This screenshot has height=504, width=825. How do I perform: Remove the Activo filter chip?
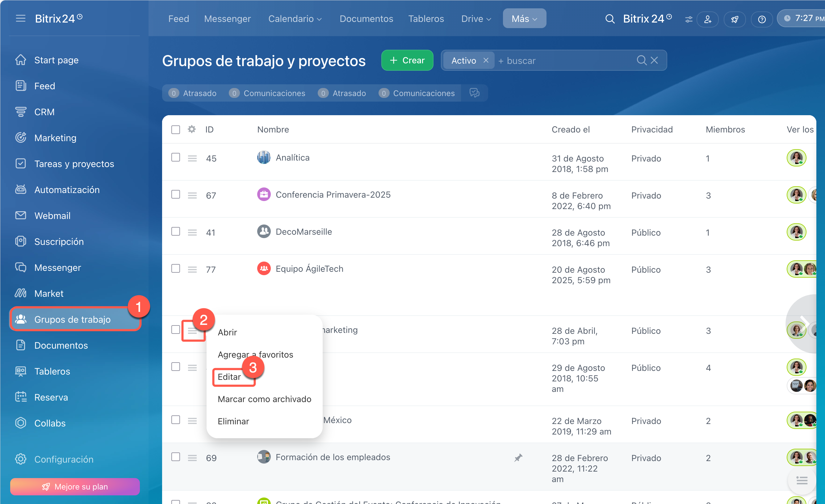(x=486, y=60)
